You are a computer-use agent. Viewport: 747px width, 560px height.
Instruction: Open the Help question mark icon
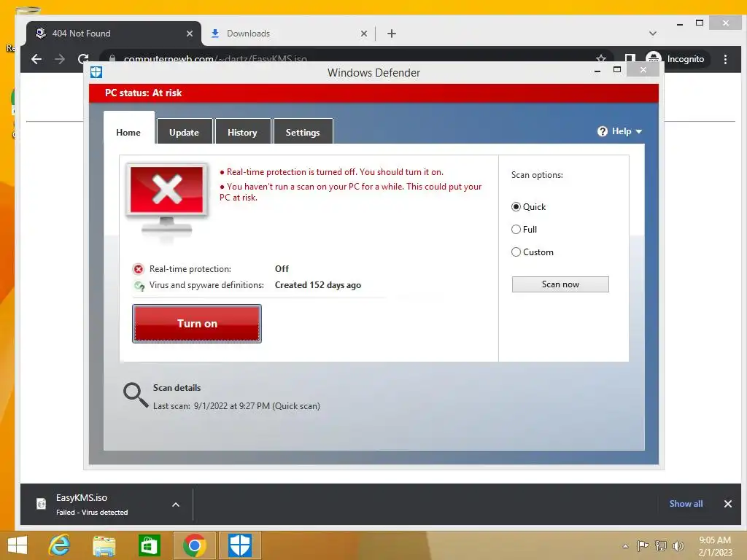(x=602, y=131)
